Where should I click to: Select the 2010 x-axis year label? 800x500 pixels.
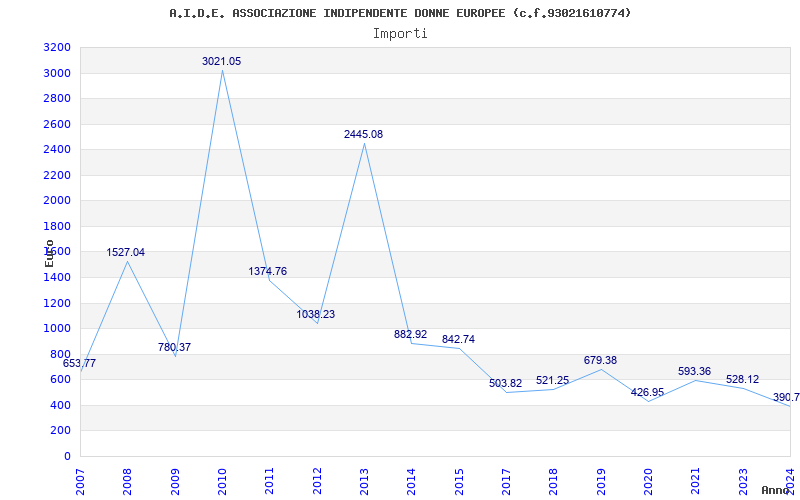point(222,482)
